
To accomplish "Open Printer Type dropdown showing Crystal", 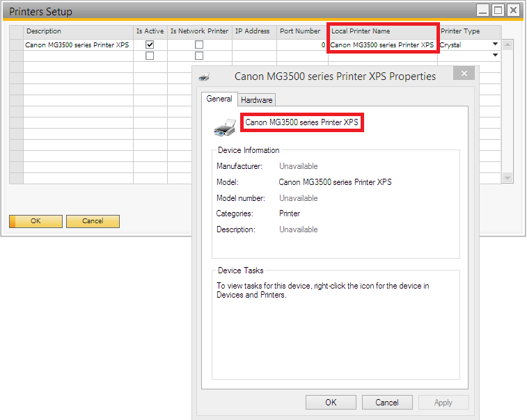I will (x=495, y=45).
